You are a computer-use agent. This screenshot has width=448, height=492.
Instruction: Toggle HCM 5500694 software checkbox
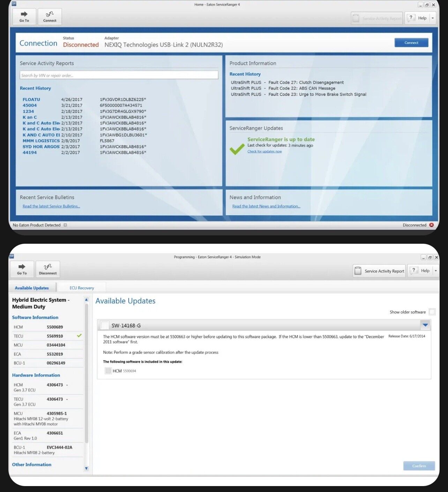tap(108, 371)
